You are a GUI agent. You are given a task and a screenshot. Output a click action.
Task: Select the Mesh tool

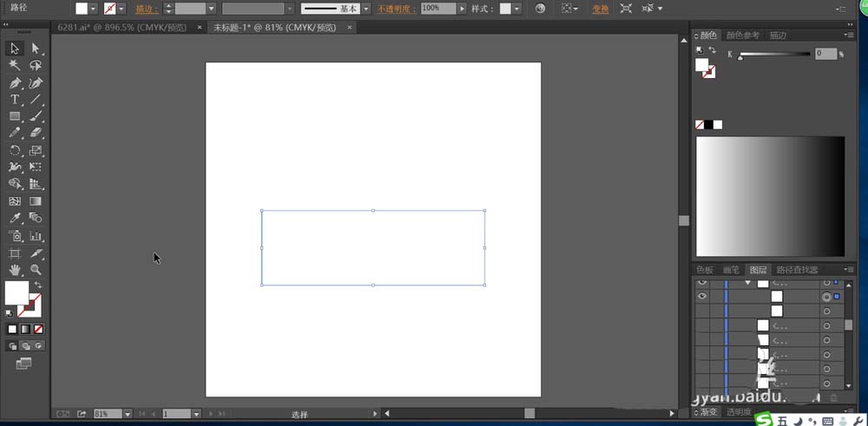pos(15,200)
